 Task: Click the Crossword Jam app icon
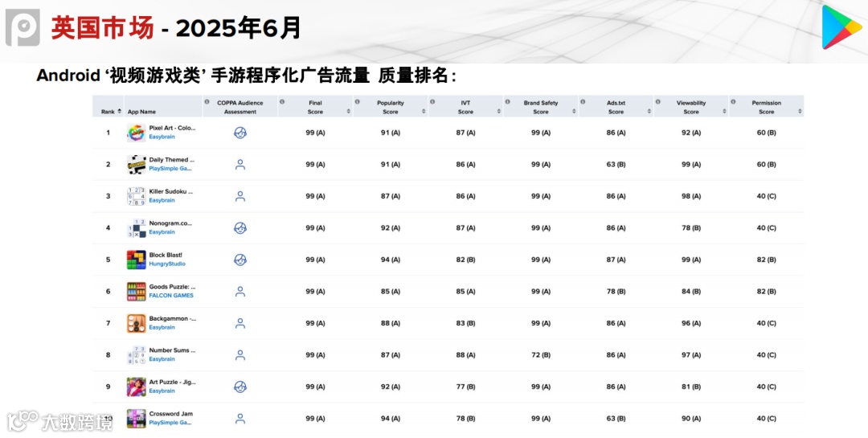(x=136, y=419)
